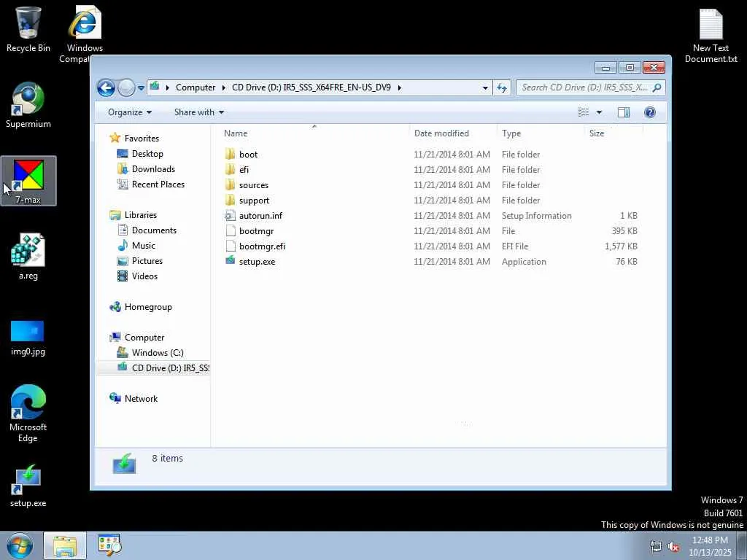Open Pictures library
Screen dimensions: 747x560
coord(147,261)
